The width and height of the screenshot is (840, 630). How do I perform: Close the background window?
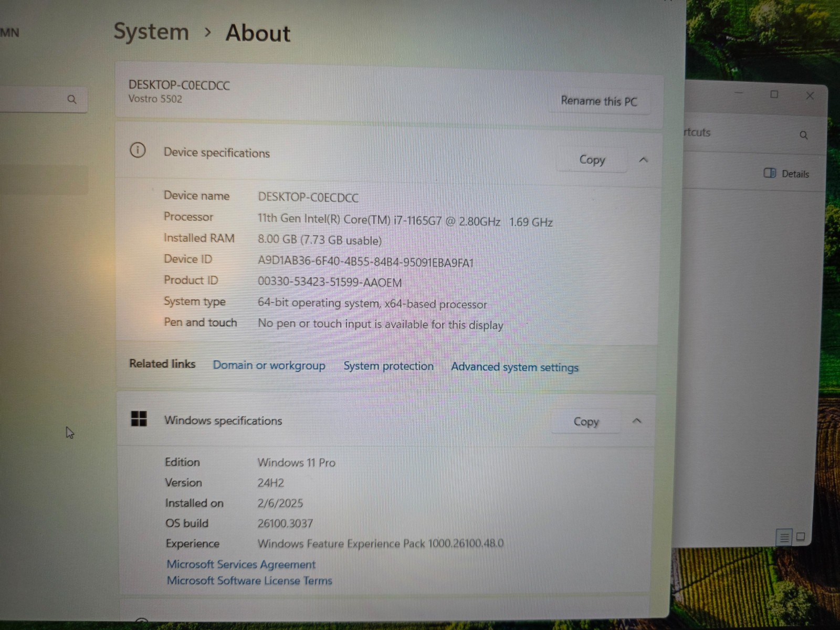click(x=810, y=96)
